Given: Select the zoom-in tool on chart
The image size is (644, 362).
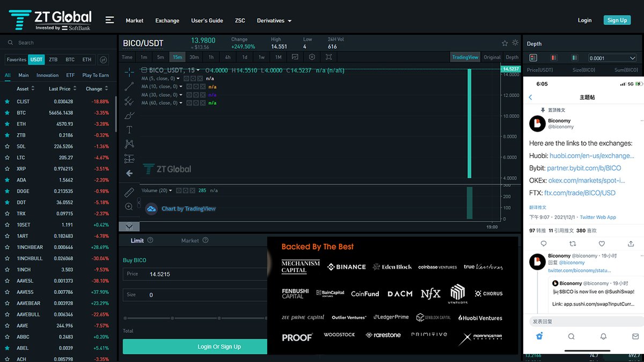Looking at the screenshot, I should 129,206.
